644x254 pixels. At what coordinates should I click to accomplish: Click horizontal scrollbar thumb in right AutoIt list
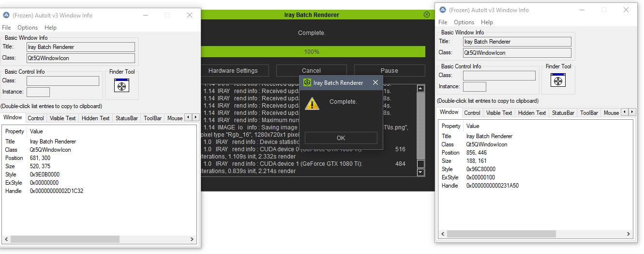(x=501, y=234)
